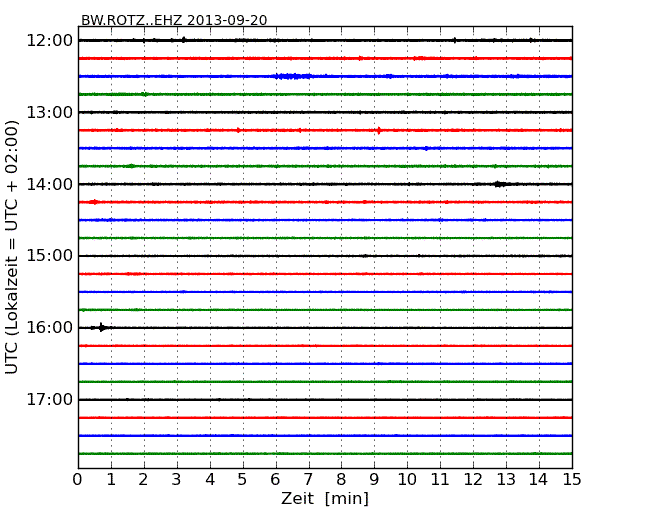Click x-axis tick label 14
Image resolution: width=650 pixels, height=520 pixels.
pyautogui.click(x=538, y=480)
